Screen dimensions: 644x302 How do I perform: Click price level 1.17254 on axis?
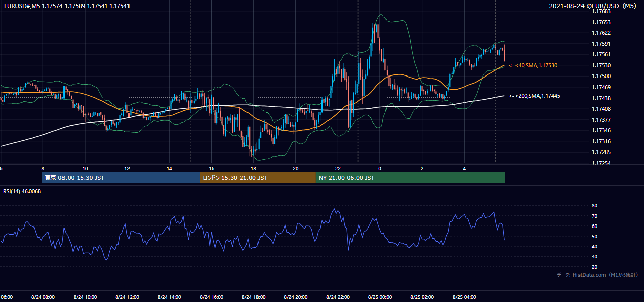pos(602,163)
